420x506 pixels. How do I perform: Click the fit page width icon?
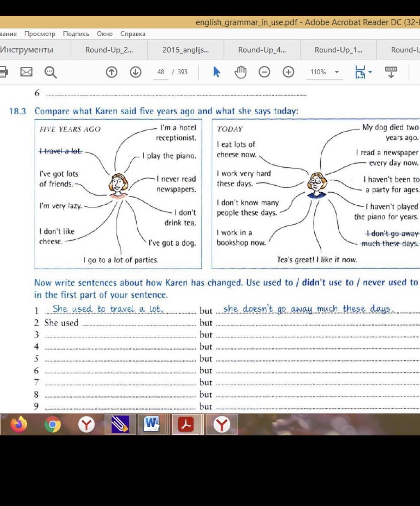[360, 72]
